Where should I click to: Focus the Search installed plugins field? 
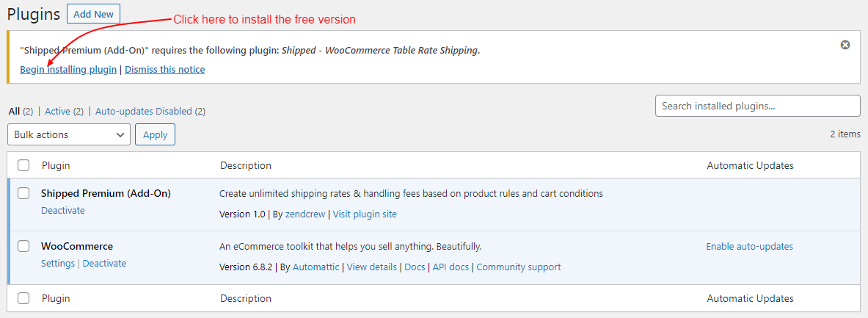[757, 106]
